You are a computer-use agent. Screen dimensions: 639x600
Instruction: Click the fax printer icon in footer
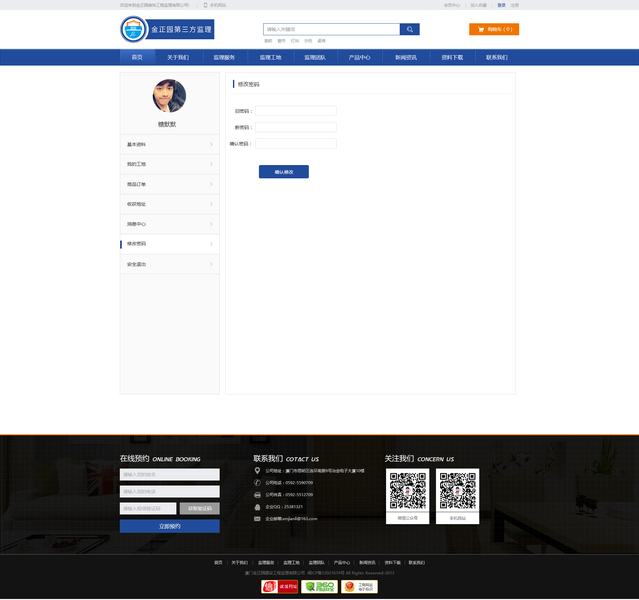coord(257,495)
